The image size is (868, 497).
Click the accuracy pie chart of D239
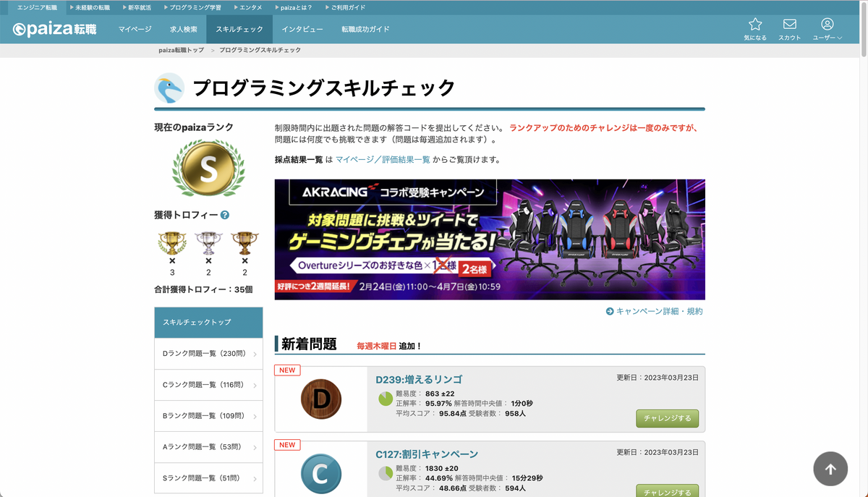[x=386, y=399]
